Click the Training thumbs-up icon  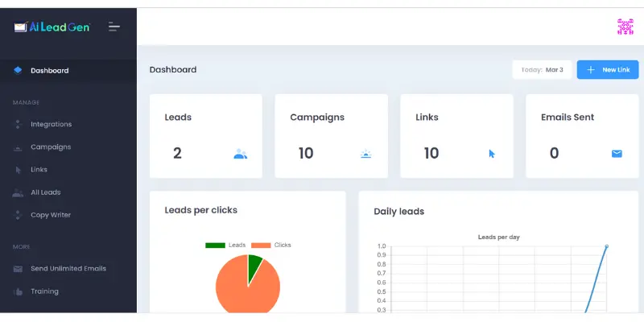coord(18,292)
